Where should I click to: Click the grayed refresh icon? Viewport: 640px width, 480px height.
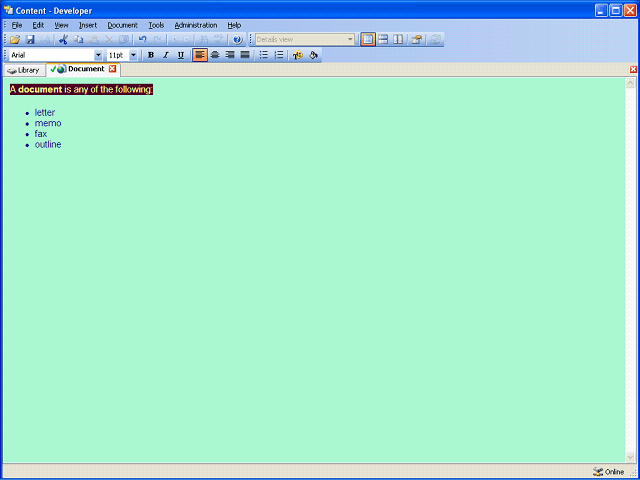click(x=436, y=40)
